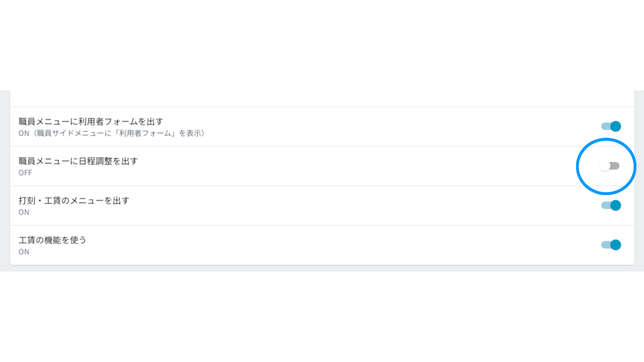Click the ON status under 打刻・工賃のメニュー

click(24, 212)
